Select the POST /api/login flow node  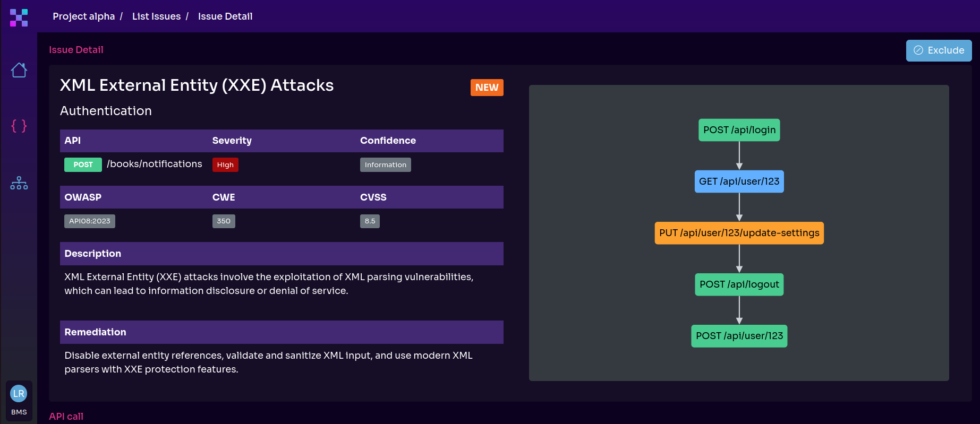739,130
